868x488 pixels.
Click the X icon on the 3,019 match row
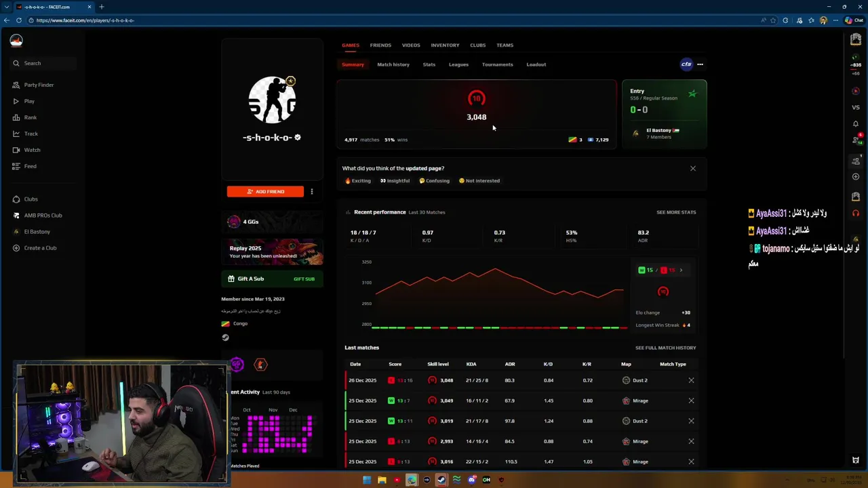point(691,421)
